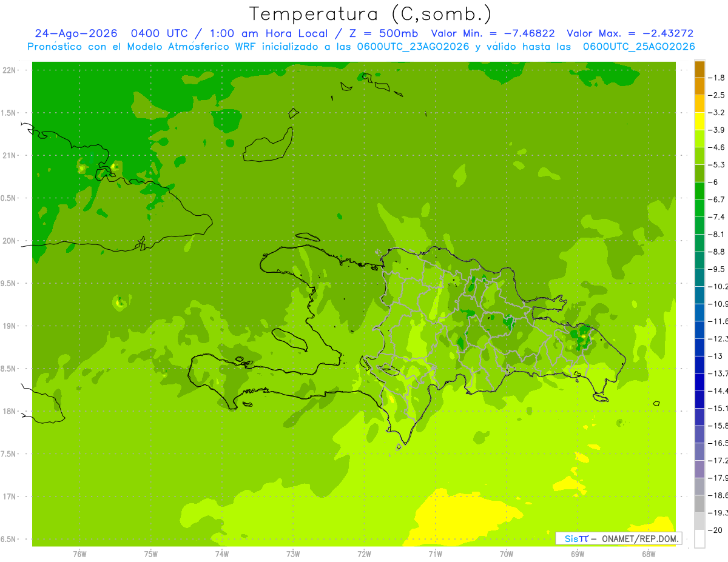Image resolution: width=728 pixels, height=562 pixels.
Task: Click the dark orange swatch above -1.8
Action: (x=699, y=69)
